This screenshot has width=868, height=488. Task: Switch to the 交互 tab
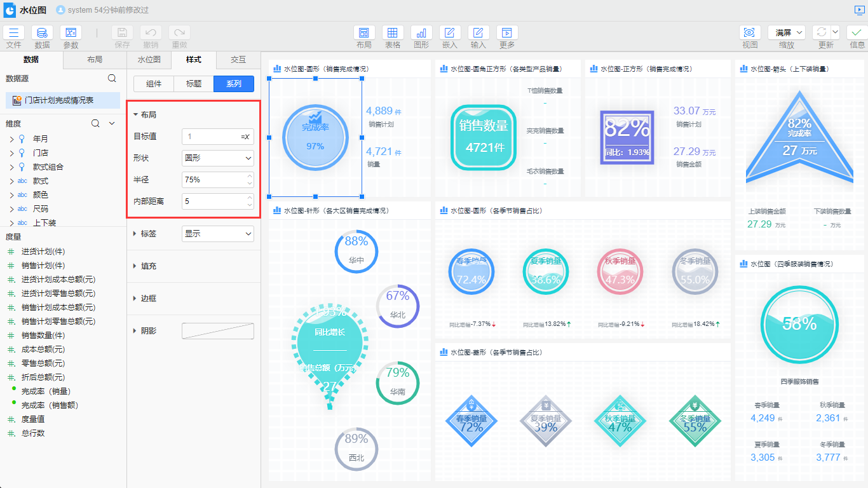point(238,60)
